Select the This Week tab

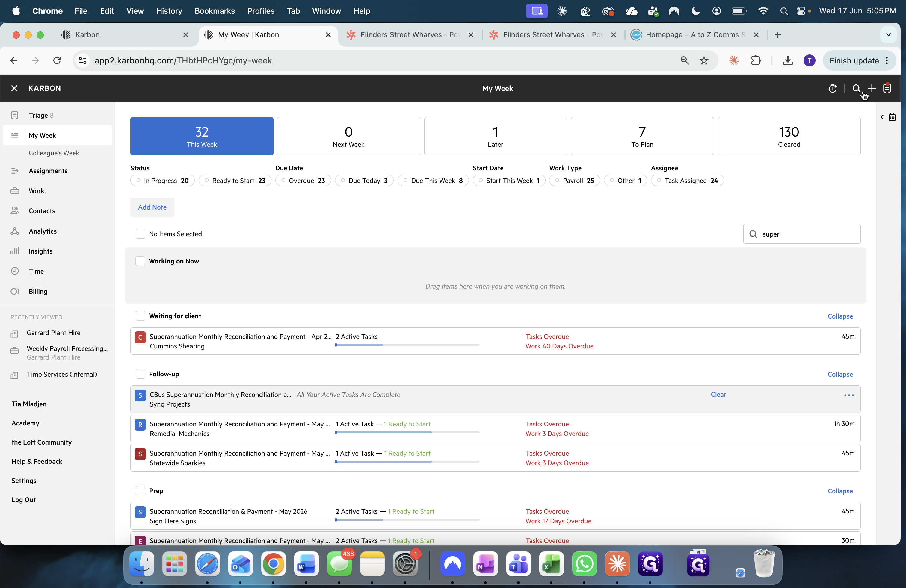tap(202, 136)
